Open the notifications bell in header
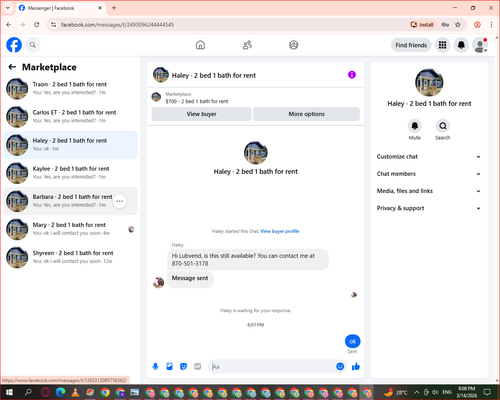Screen dimensions: 500x400 pyautogui.click(x=461, y=45)
